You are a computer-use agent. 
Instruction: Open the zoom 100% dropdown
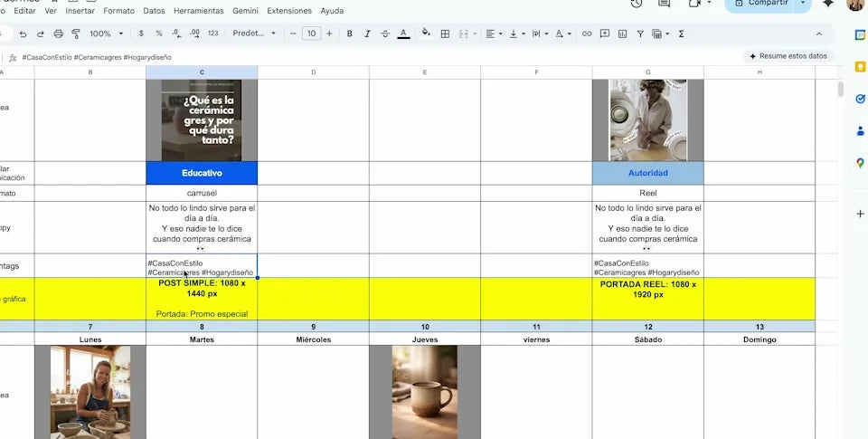107,33
